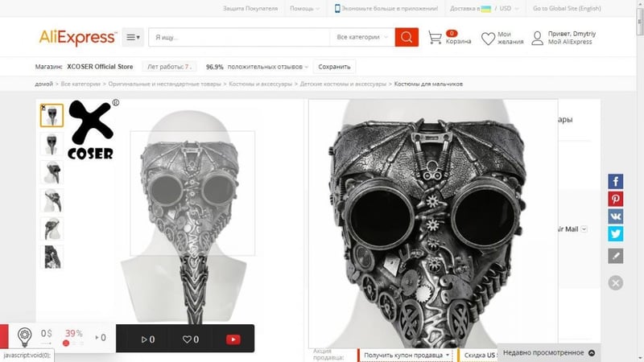Click the orange search magnifier button
The width and height of the screenshot is (644, 362).
click(x=407, y=37)
